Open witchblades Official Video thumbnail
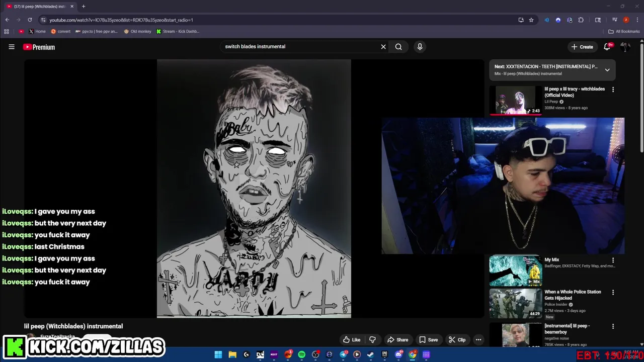 [516, 101]
